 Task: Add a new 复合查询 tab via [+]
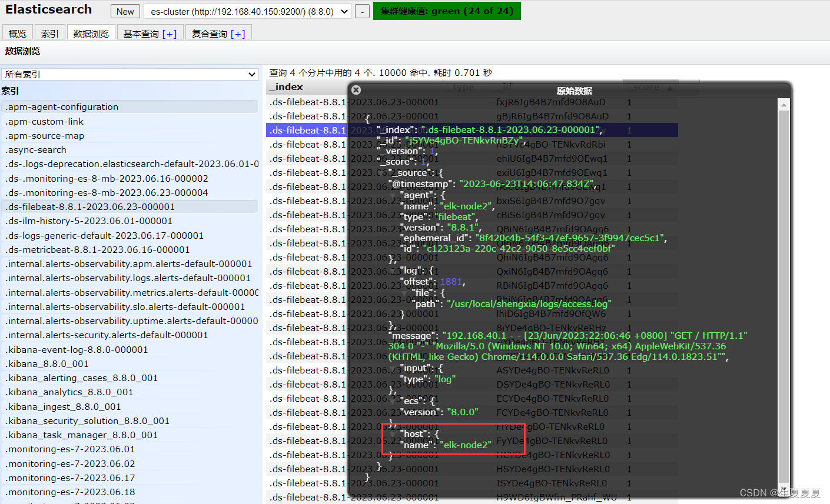click(x=238, y=34)
